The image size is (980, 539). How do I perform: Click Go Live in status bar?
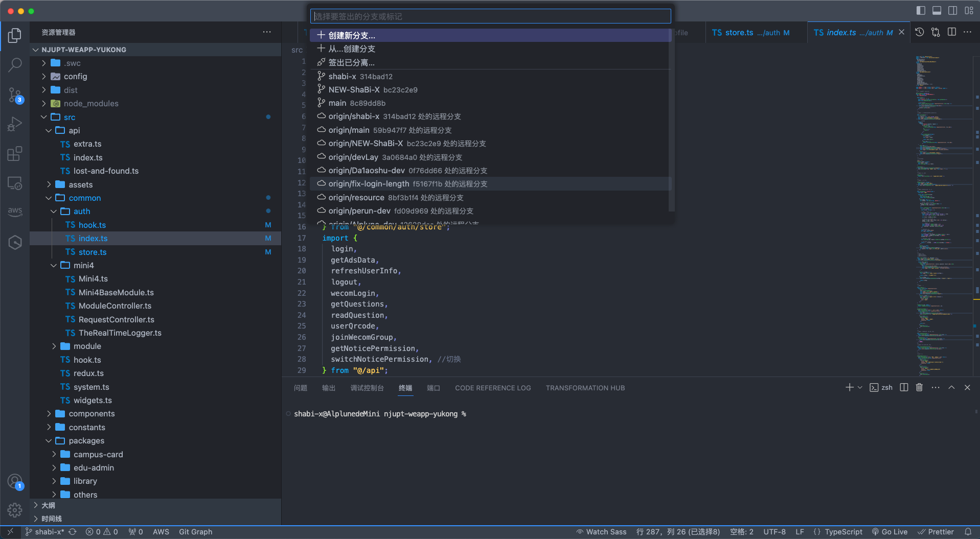click(890, 532)
